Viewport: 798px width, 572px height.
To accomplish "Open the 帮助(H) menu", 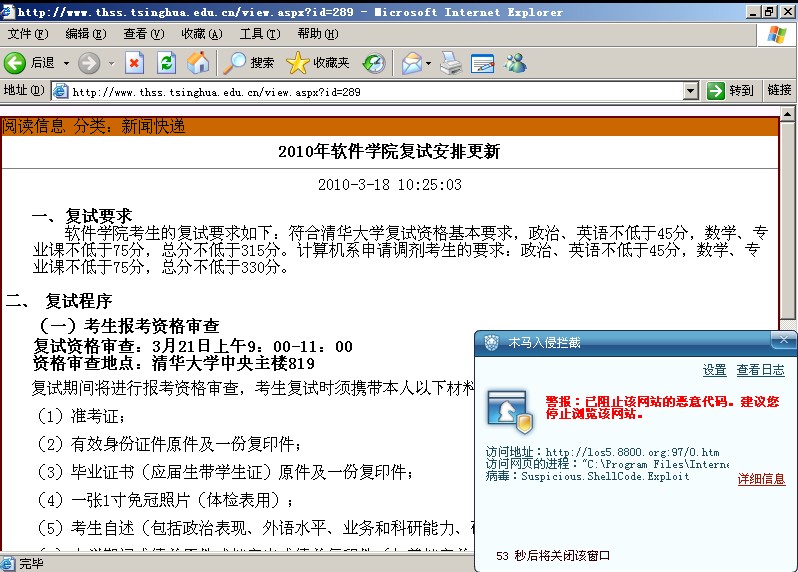I will pos(317,34).
